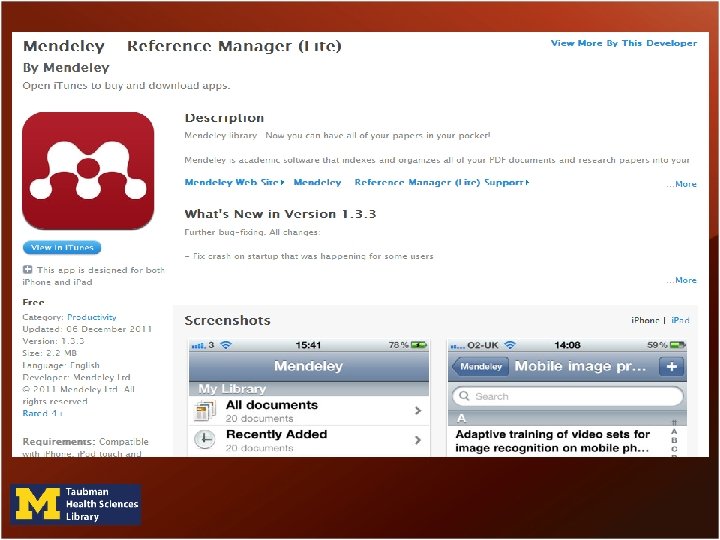720x540 pixels.
Task: Click the Language: English text
Action: 61,365
